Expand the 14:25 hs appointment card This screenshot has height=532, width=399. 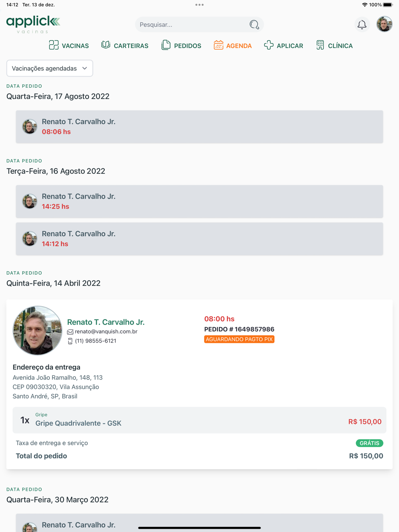199,201
